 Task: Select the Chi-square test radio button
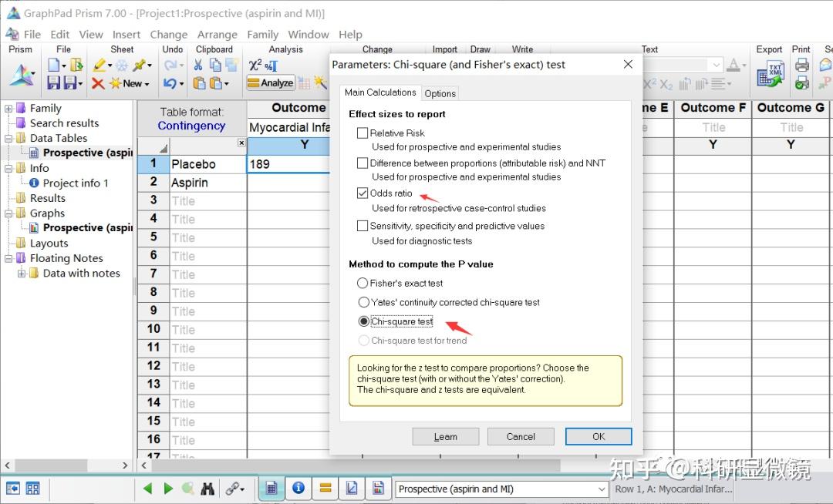(363, 321)
